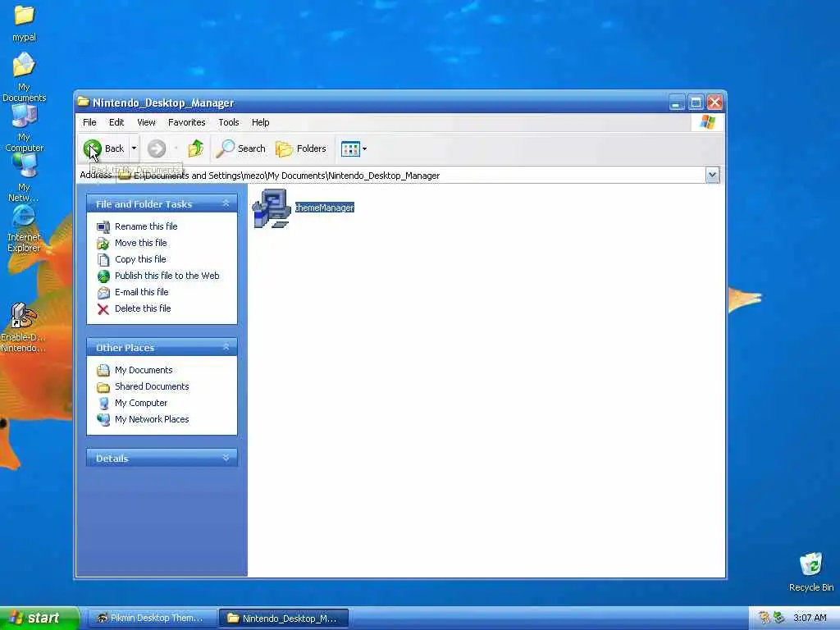Click the Up folder toolbar icon

tap(195, 148)
